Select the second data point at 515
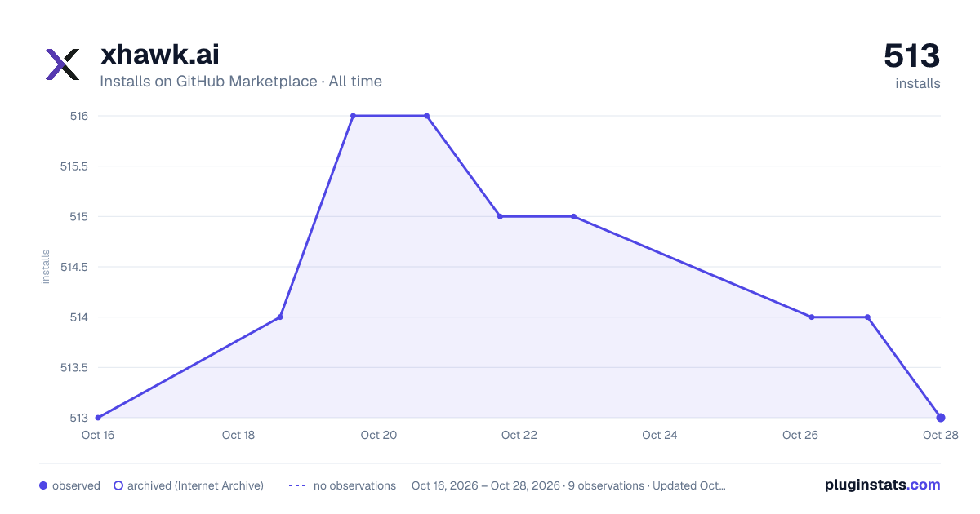Viewport: 980px width, 514px height. [573, 216]
